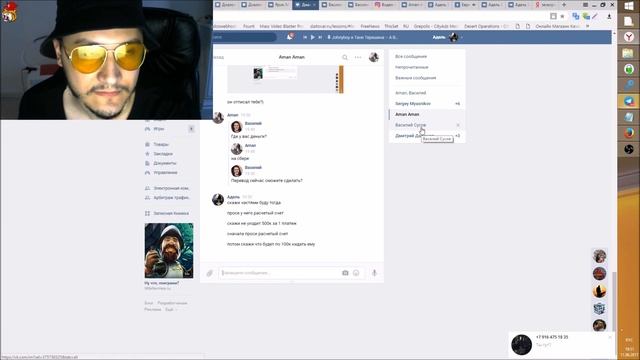
Task: Open the emoji smiley picker
Action: pyautogui.click(x=356, y=273)
